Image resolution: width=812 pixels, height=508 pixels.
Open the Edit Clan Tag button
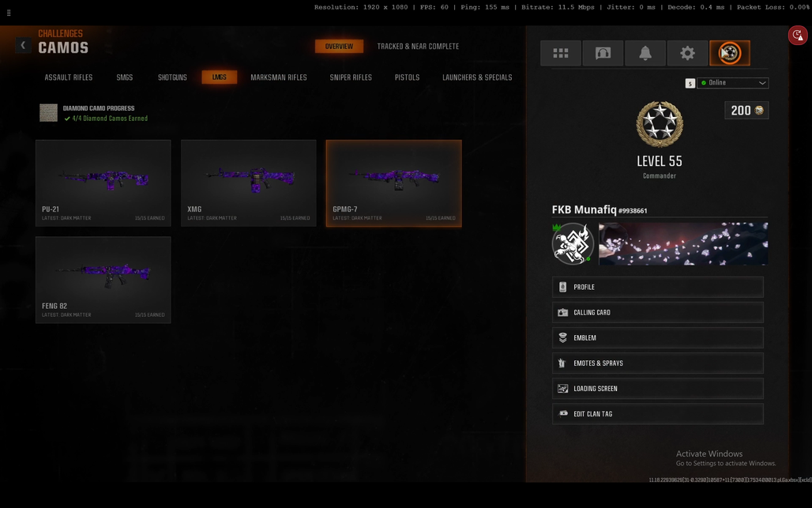658,414
